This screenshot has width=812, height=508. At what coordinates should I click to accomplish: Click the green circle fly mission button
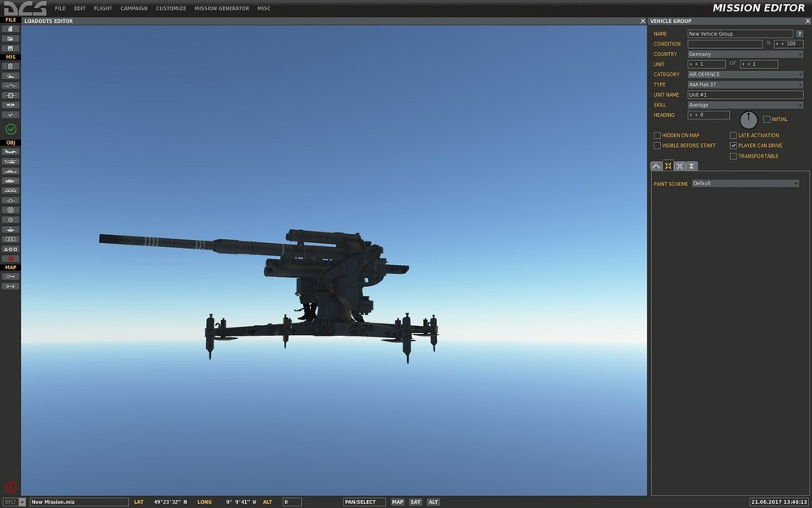(x=11, y=129)
